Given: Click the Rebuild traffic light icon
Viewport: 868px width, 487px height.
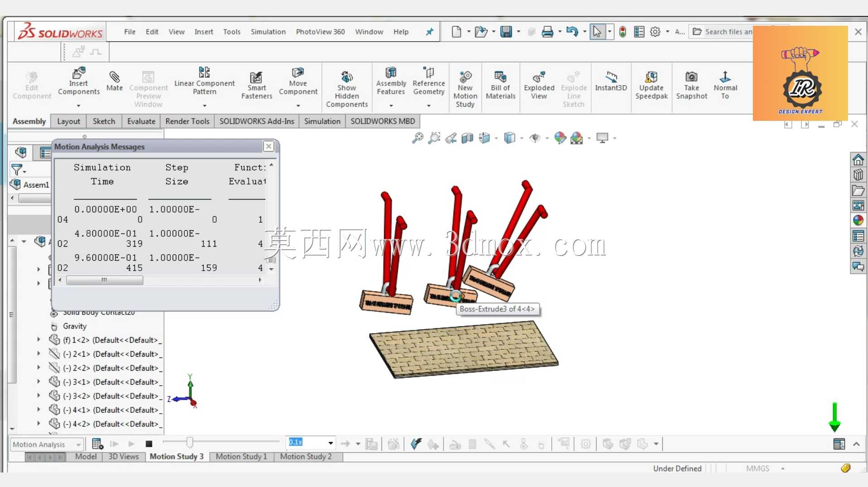Looking at the screenshot, I should (x=622, y=32).
